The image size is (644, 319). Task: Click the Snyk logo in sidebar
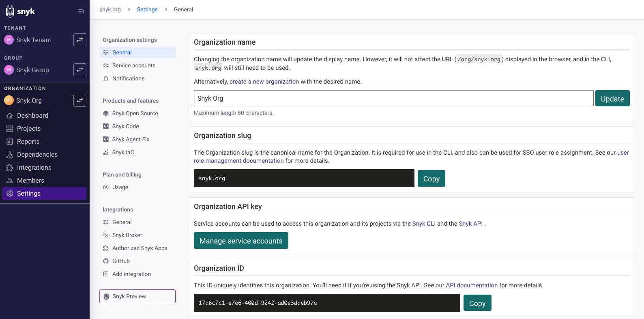20,11
